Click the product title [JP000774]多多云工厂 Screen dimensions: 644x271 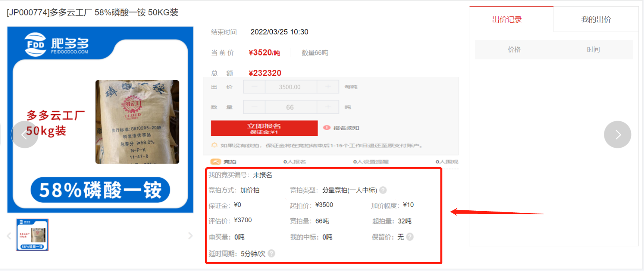click(x=93, y=12)
